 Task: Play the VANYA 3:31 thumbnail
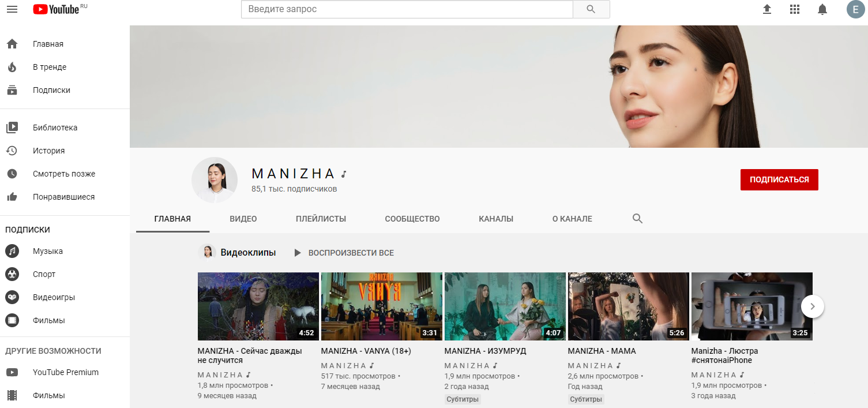tap(382, 306)
